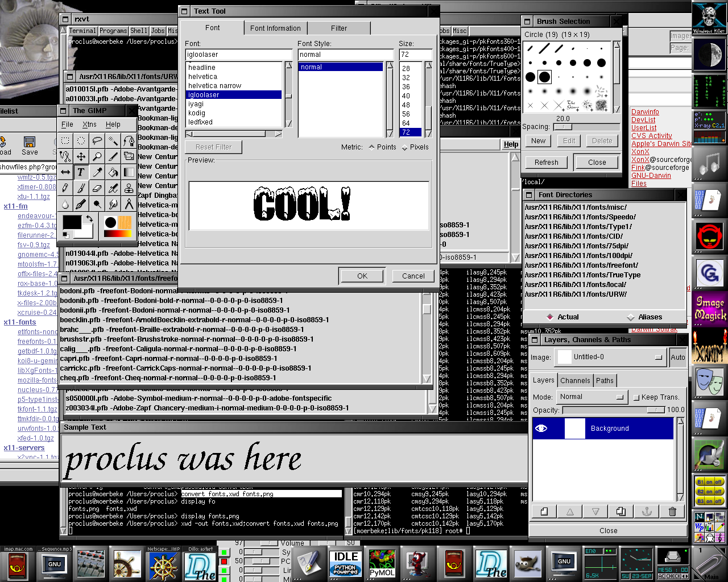The image size is (728, 582).
Task: Click New in Brush Selection
Action: pos(539,141)
